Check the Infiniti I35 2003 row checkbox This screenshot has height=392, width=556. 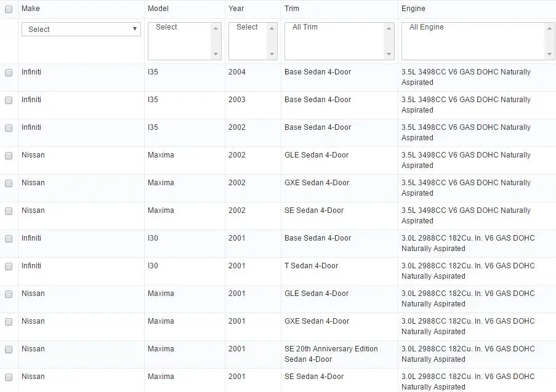9,100
